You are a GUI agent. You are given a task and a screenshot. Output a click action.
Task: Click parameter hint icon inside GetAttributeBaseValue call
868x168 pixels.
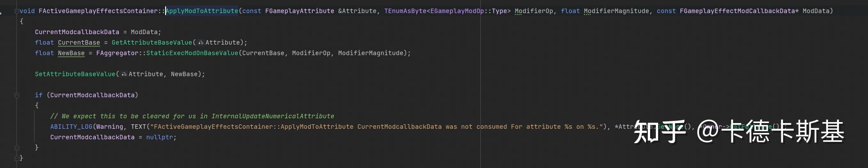point(201,43)
